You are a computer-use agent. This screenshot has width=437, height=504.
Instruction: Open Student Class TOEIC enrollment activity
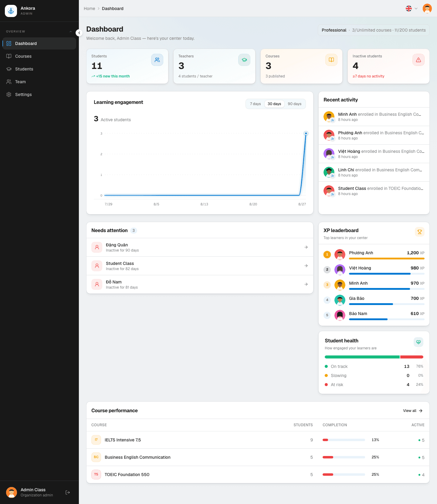click(x=374, y=191)
